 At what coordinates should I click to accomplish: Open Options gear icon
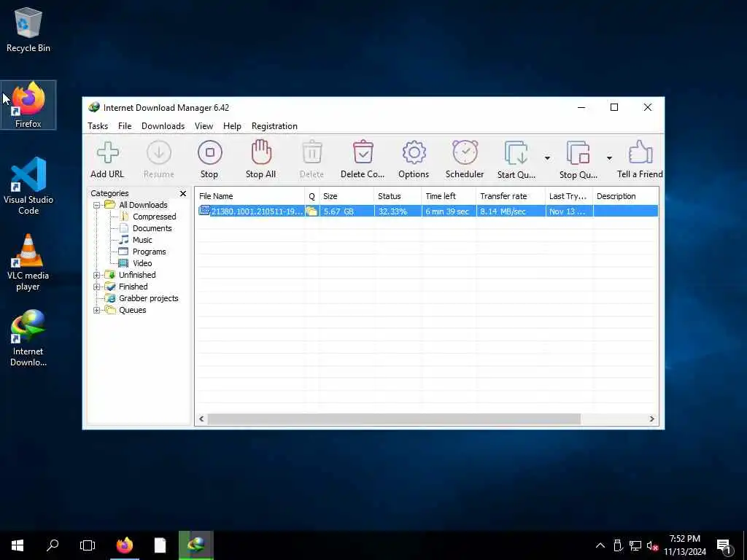click(414, 152)
